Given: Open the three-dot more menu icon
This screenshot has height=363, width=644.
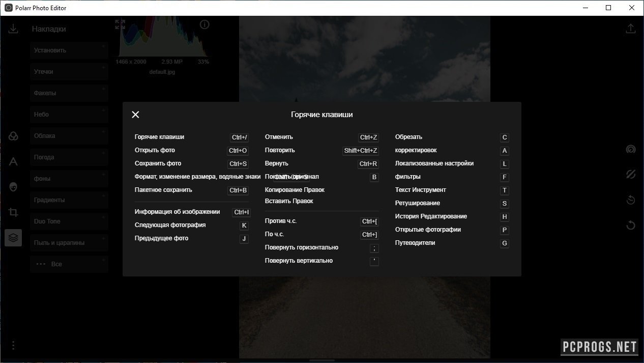Looking at the screenshot, I should [x=13, y=346].
